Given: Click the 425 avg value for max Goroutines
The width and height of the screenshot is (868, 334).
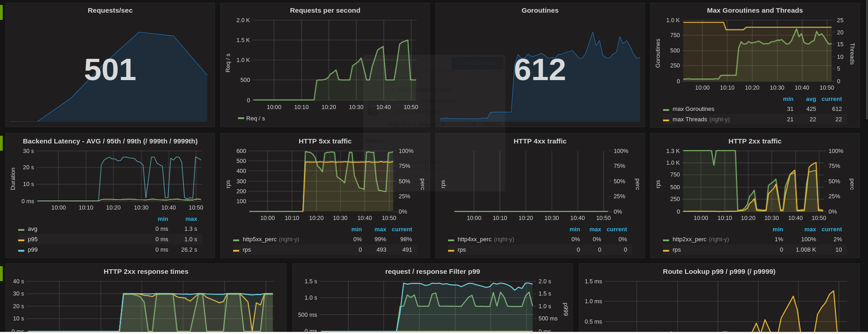Looking at the screenshot, I should pos(811,109).
